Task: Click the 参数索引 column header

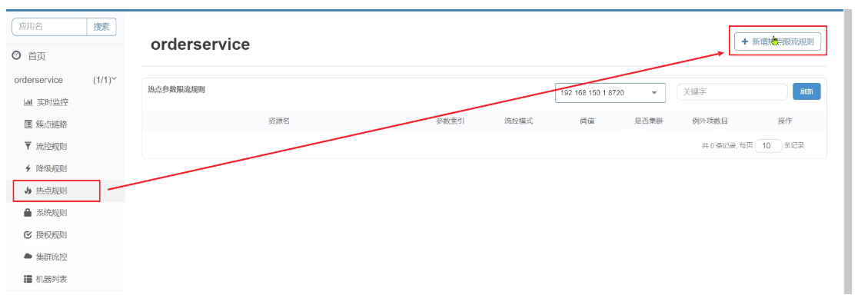Action: (450, 121)
